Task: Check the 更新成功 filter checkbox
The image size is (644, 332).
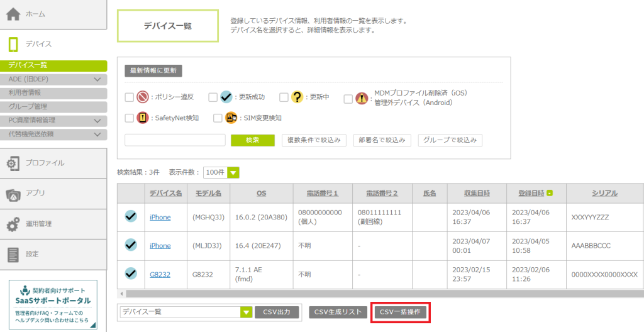Action: tap(213, 97)
